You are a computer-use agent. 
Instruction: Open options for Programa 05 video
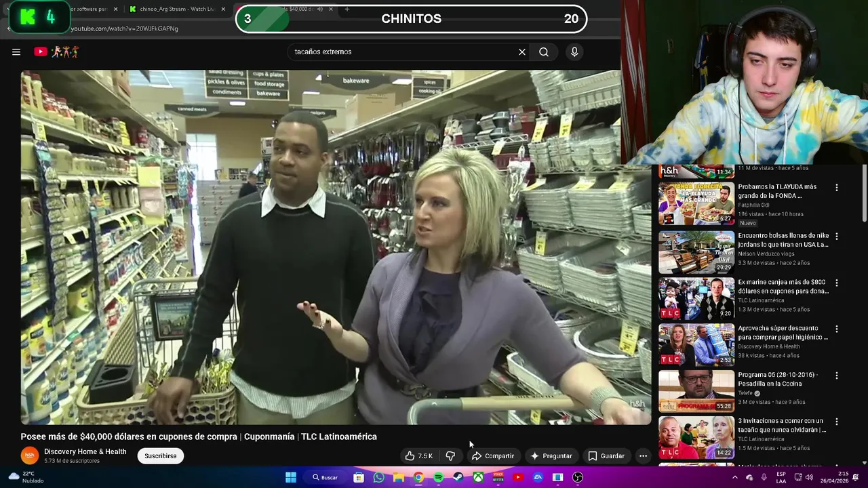click(837, 375)
